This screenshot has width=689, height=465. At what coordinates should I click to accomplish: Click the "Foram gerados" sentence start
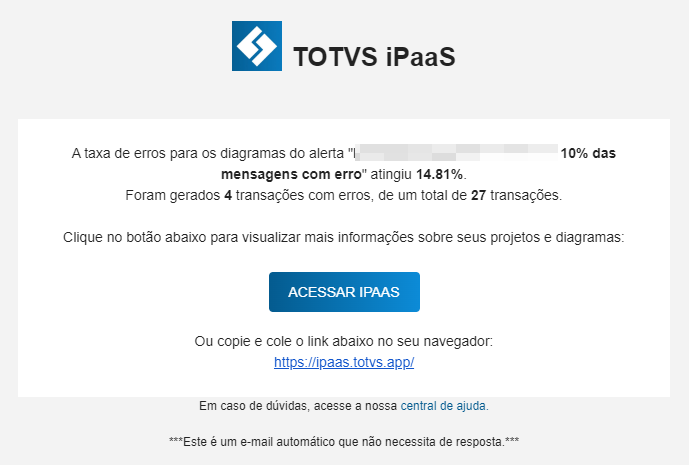click(x=173, y=195)
